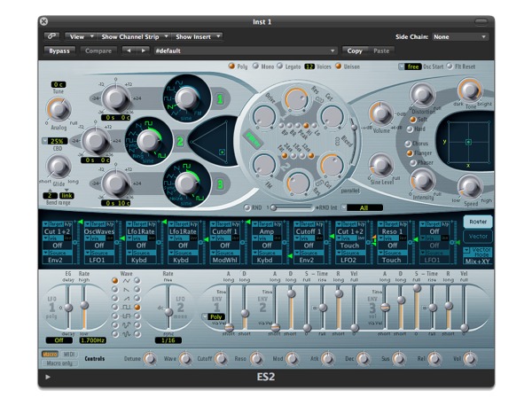Viewport: 532px width, 406px height.
Task: Click oscillator 3 wave selector knob
Action: tap(186, 183)
